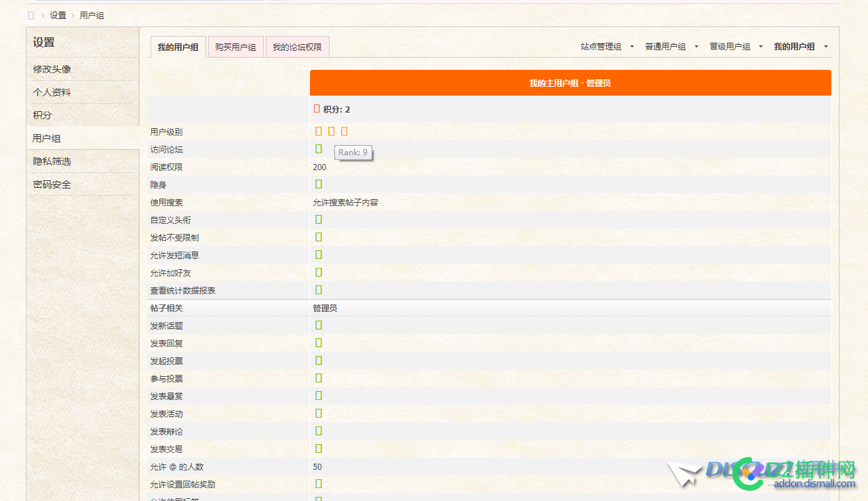The width and height of the screenshot is (868, 501).
Task: Click the check icon in the 发表辩论 row
Action: click(x=319, y=430)
